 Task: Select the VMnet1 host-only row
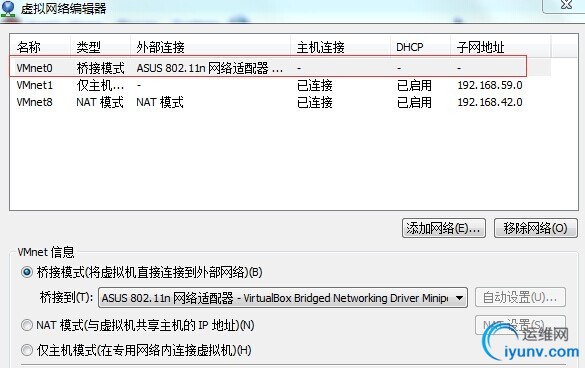click(x=280, y=85)
